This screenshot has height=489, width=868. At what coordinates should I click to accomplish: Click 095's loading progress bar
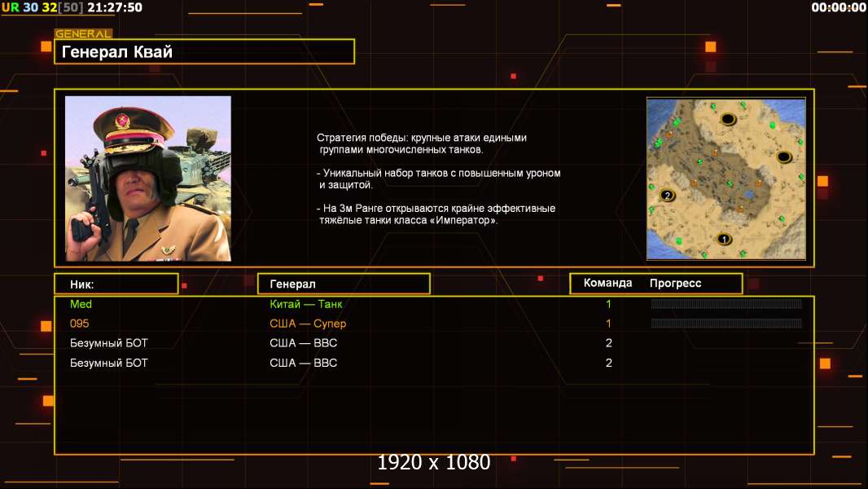click(726, 323)
